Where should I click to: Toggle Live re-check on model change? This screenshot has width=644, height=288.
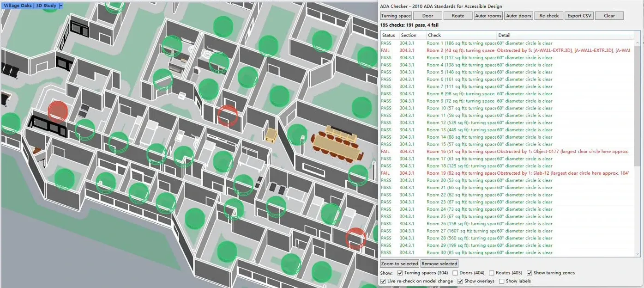383,281
